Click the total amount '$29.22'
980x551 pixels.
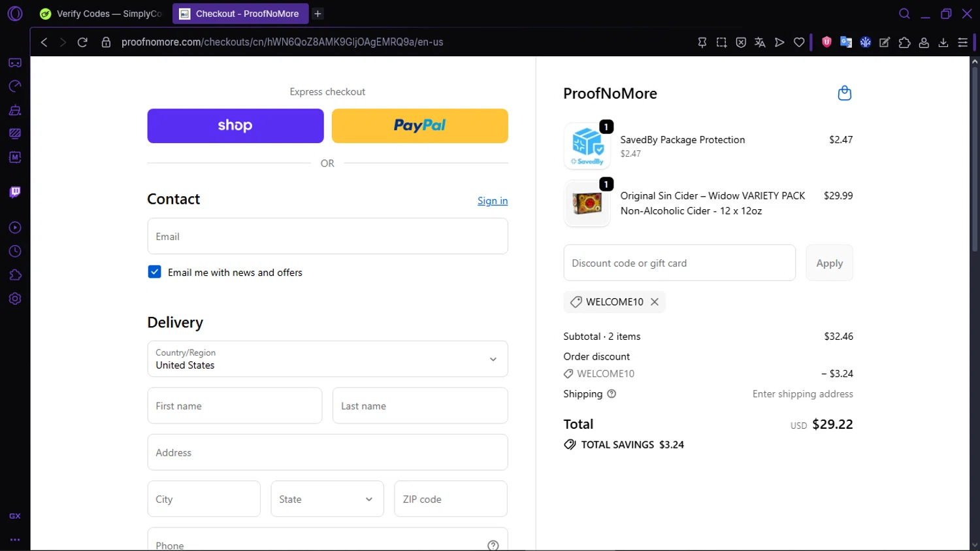pyautogui.click(x=832, y=424)
